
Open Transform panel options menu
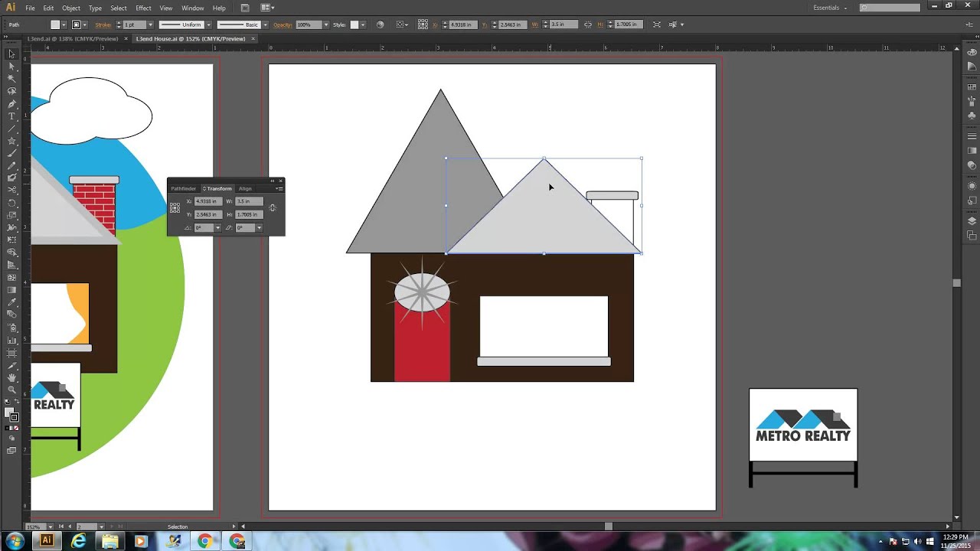coord(279,188)
